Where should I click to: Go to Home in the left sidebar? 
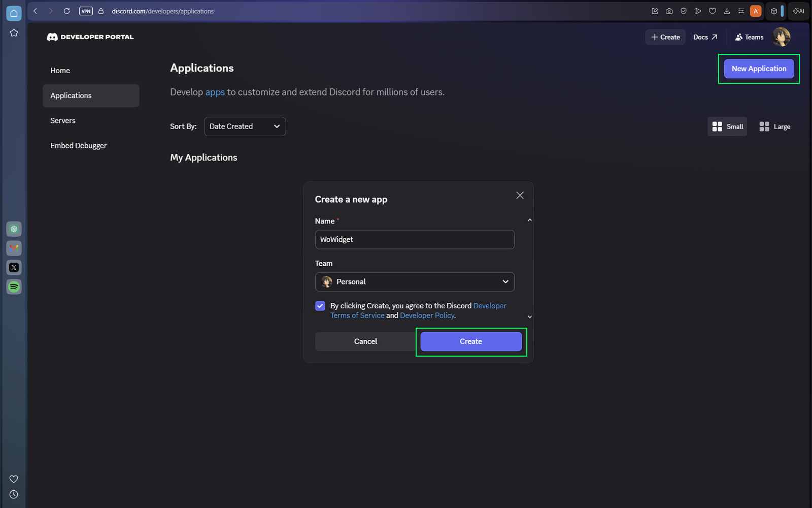tap(91, 71)
